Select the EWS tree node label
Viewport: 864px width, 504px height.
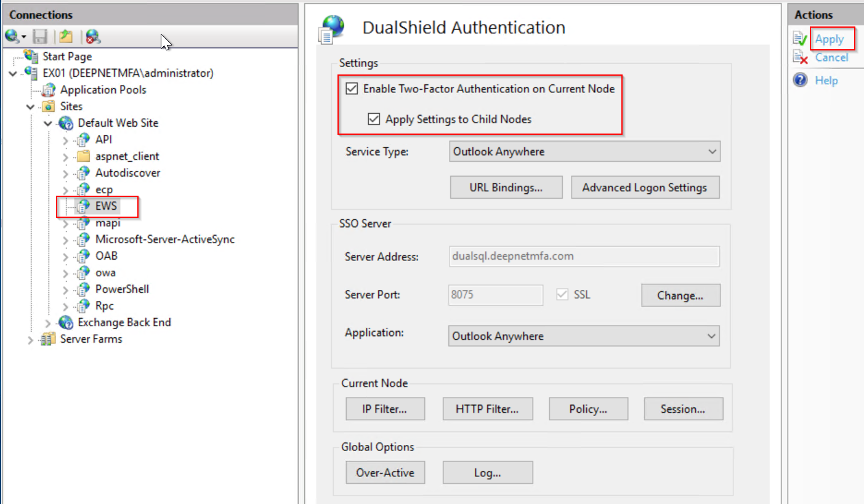pos(106,206)
